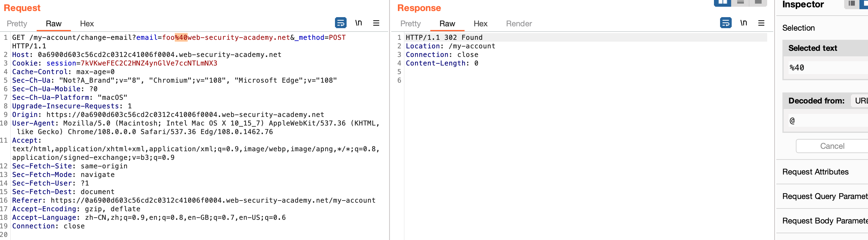Open the Response Render tab
Screen dimensions: 868x240
point(519,24)
